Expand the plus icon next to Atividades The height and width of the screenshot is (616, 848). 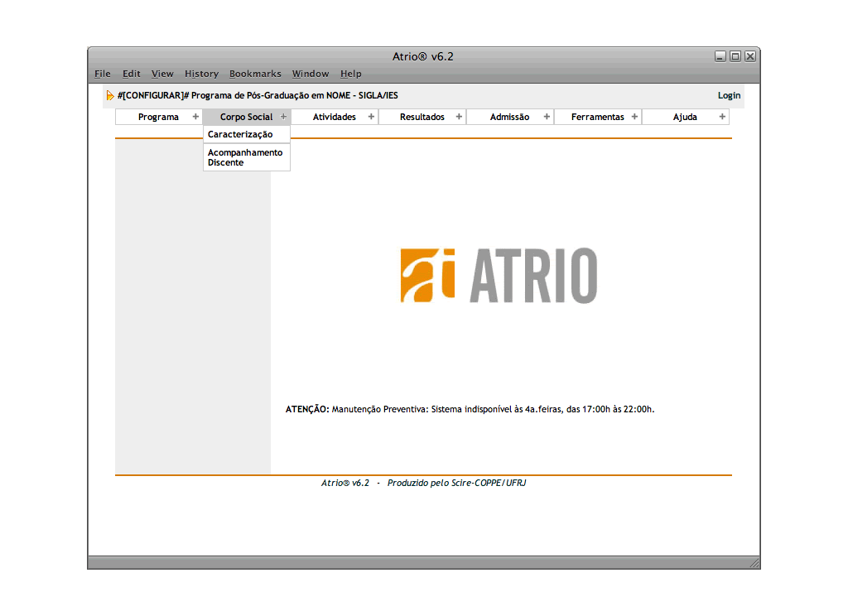pos(371,117)
